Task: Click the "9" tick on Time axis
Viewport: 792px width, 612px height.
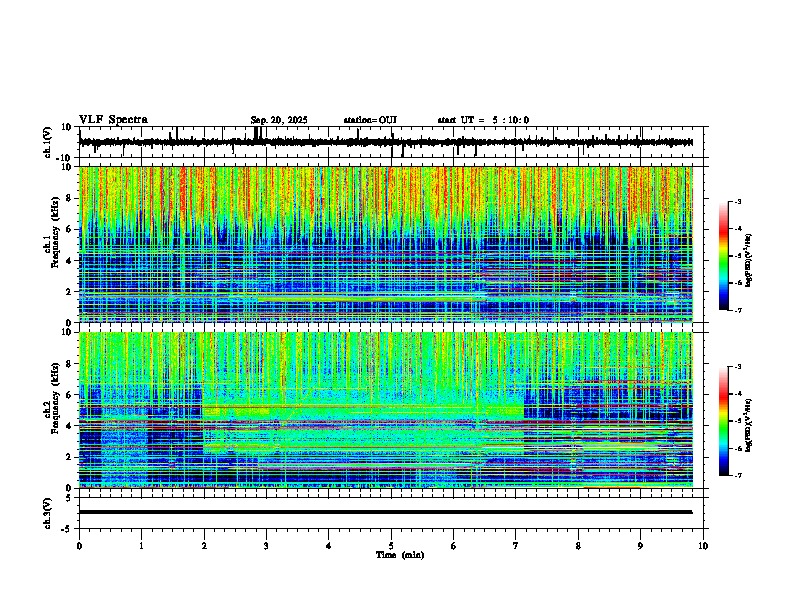Action: coord(640,546)
